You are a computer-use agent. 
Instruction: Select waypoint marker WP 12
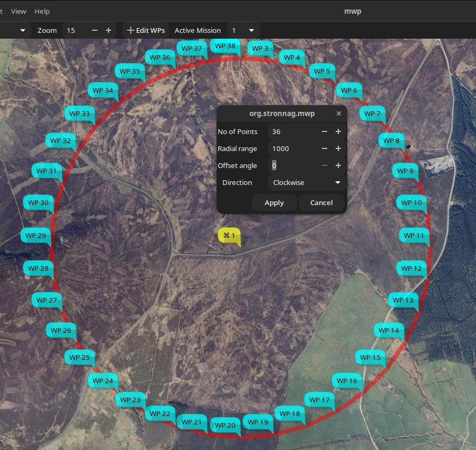[x=411, y=269]
